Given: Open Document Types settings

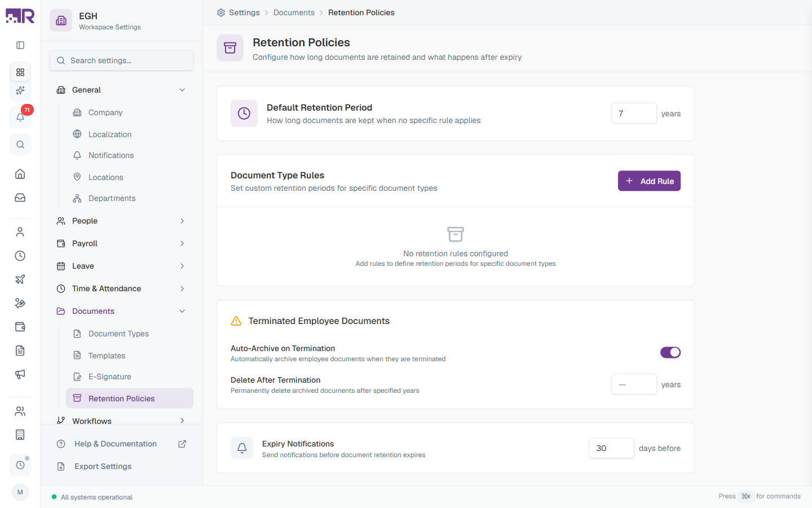Looking at the screenshot, I should (x=130, y=334).
